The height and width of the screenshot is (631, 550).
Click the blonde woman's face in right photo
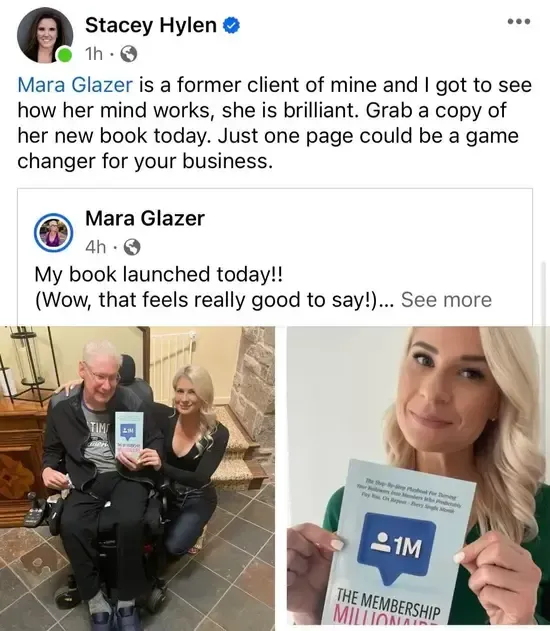pyautogui.click(x=445, y=386)
